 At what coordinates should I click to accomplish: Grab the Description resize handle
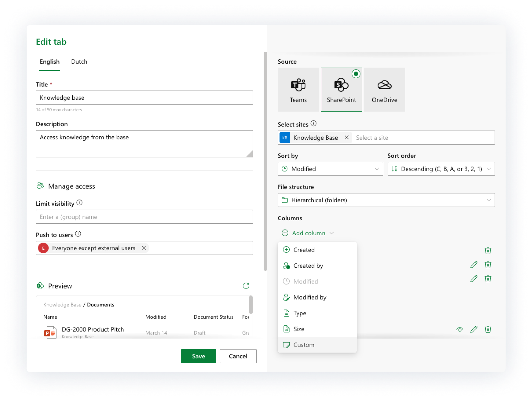point(250,154)
